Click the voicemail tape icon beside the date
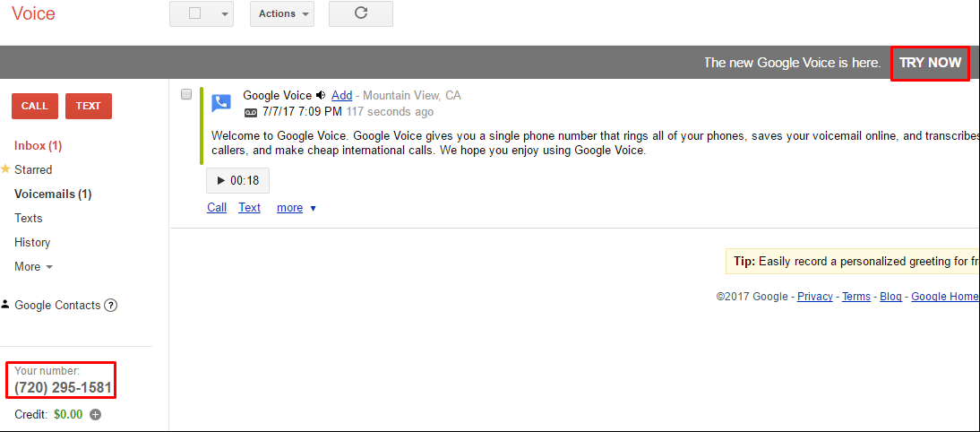 251,113
